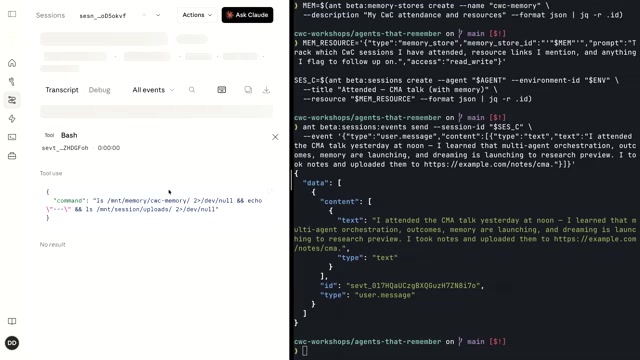Click the Tool use label
Image resolution: width=640 pixels, height=360 pixels.
click(x=51, y=173)
